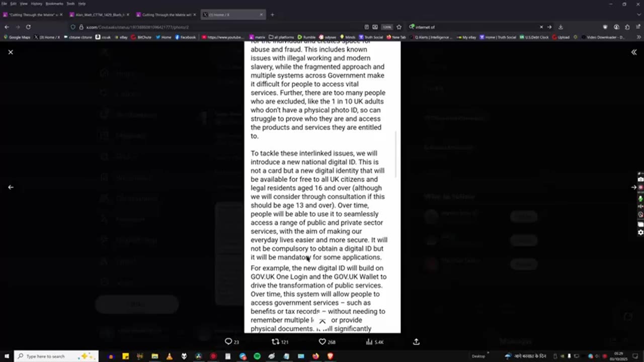Share the post via upload icon
The height and width of the screenshot is (362, 644).
pos(416,341)
